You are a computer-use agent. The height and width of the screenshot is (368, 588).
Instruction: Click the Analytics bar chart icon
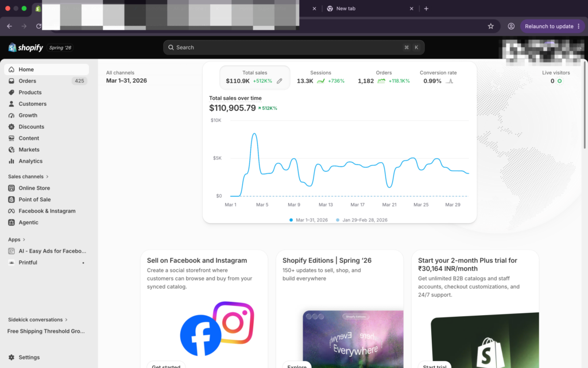click(11, 161)
